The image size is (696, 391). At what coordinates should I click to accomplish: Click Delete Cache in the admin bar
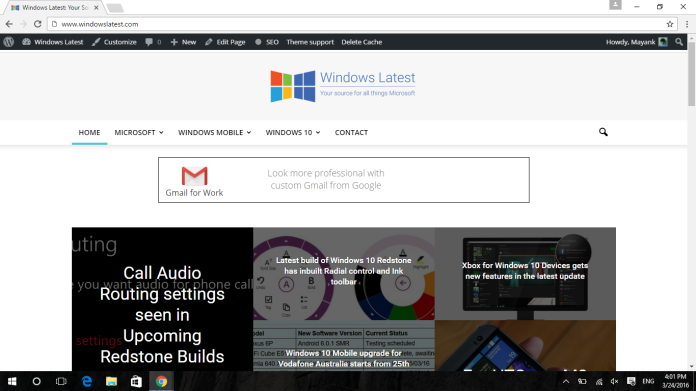tap(361, 42)
